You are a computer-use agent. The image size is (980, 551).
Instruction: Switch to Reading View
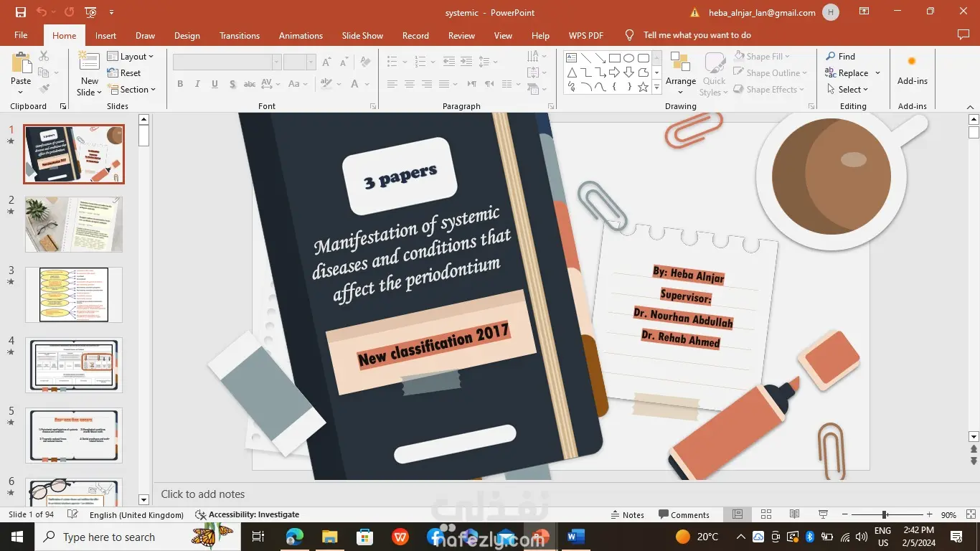[795, 514]
